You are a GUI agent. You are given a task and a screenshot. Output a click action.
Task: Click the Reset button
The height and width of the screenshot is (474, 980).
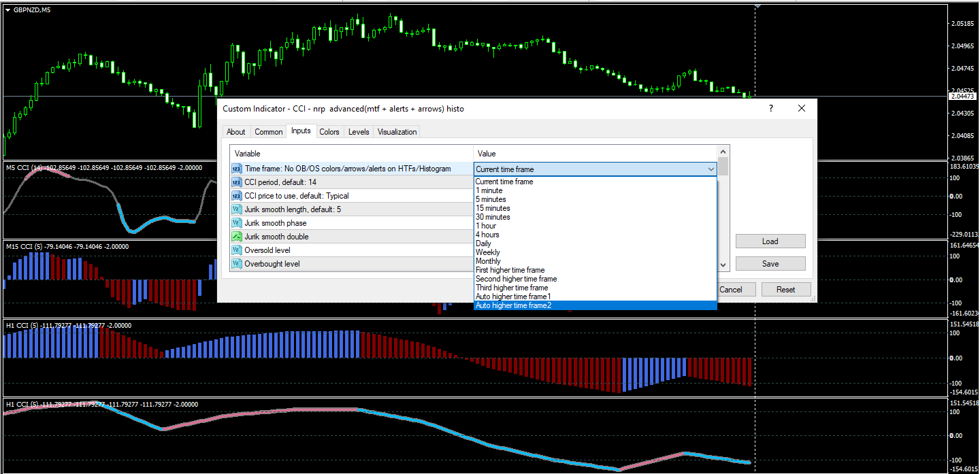click(785, 290)
